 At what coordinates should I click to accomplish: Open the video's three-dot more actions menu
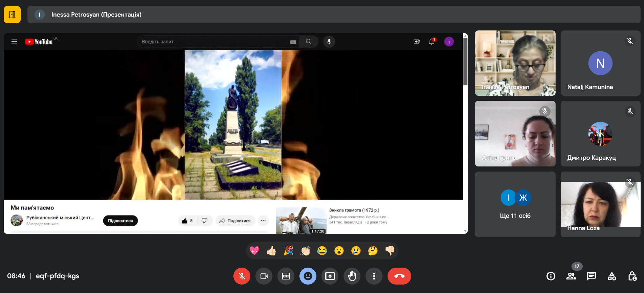pyautogui.click(x=263, y=221)
